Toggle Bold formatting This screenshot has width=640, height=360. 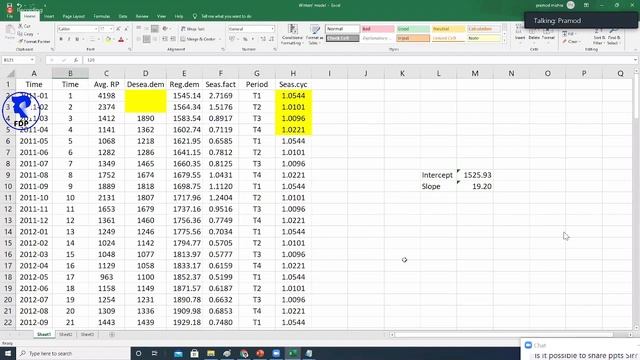(x=61, y=39)
